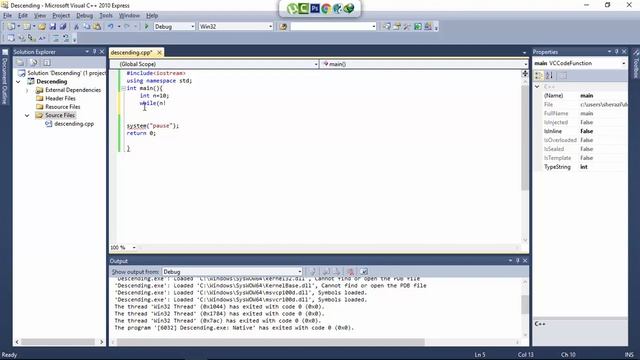Select the descending.cpp editor tab
The image size is (640, 360).
pyautogui.click(x=131, y=53)
